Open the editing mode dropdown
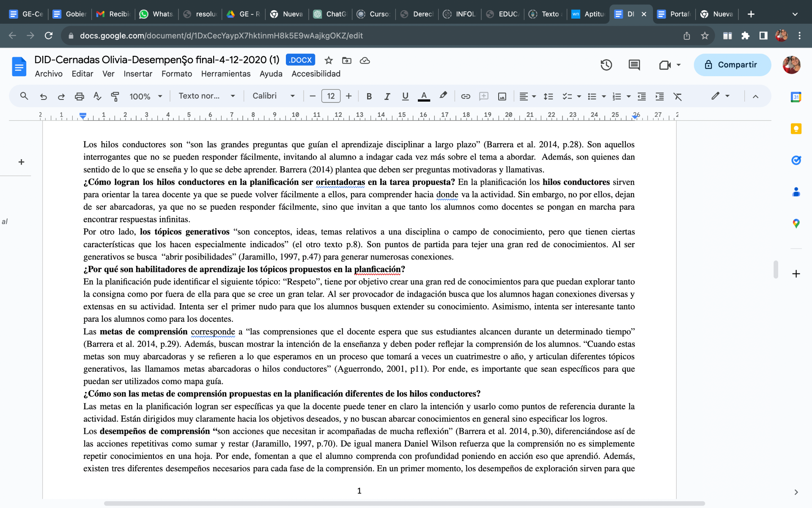Screen dimensions: 812x508 pos(720,96)
